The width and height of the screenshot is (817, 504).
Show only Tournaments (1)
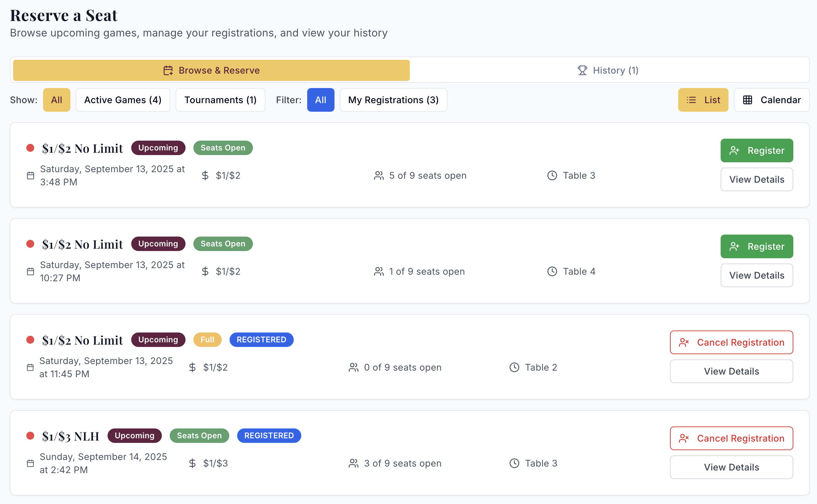click(x=220, y=100)
